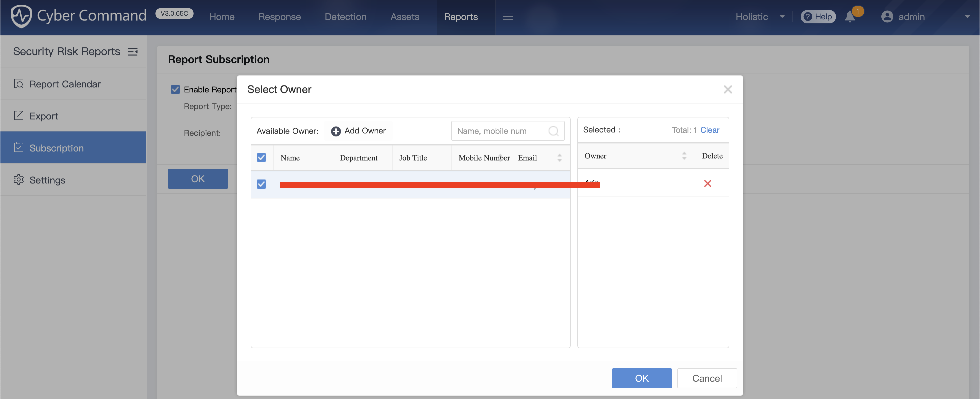Click the hamburger menu icon in top navigation
This screenshot has width=980, height=399.
(507, 16)
